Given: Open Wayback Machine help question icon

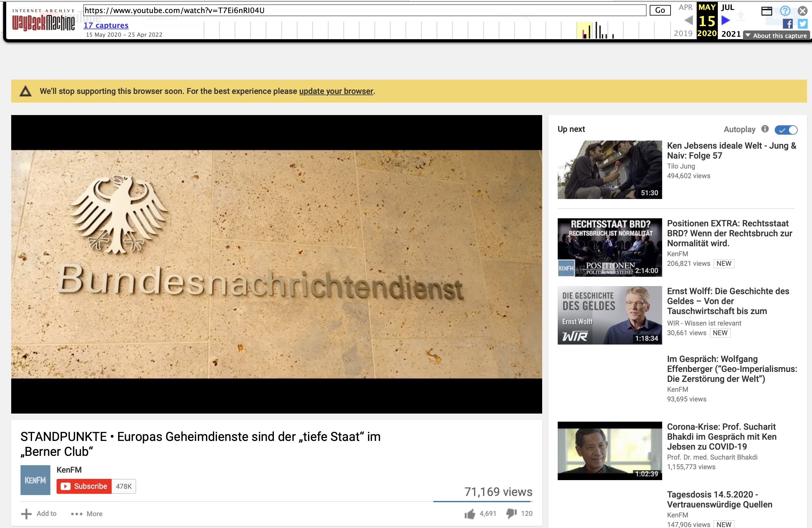Looking at the screenshot, I should pos(785,11).
